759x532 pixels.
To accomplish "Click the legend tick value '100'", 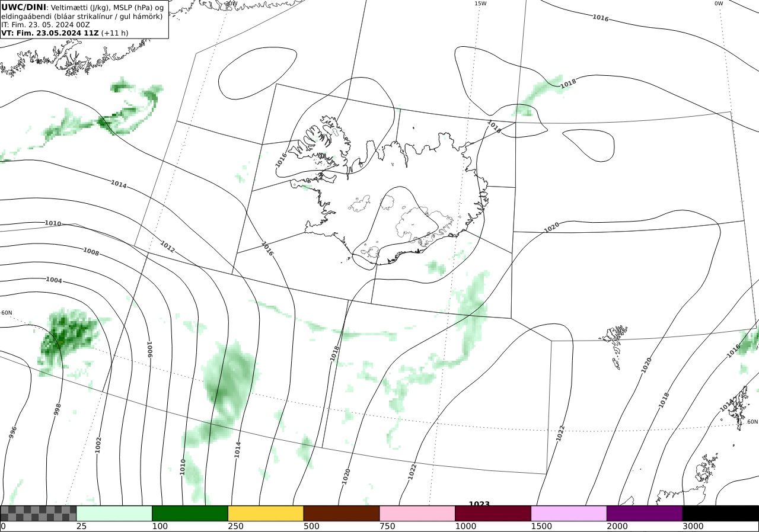I will [160, 526].
